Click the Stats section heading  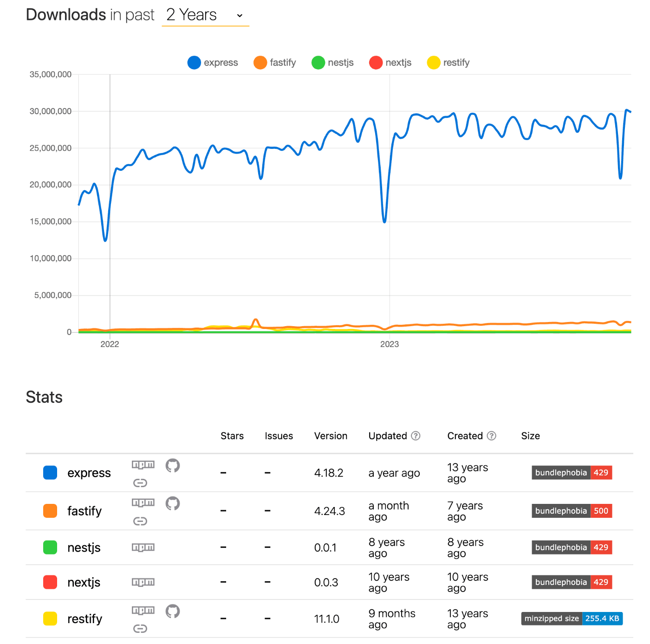[x=44, y=397]
